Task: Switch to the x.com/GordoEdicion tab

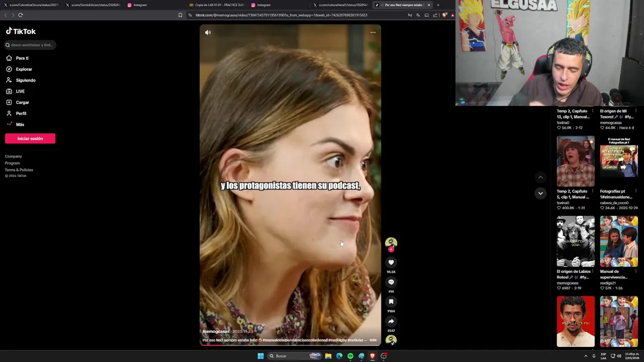Action: pos(93,5)
